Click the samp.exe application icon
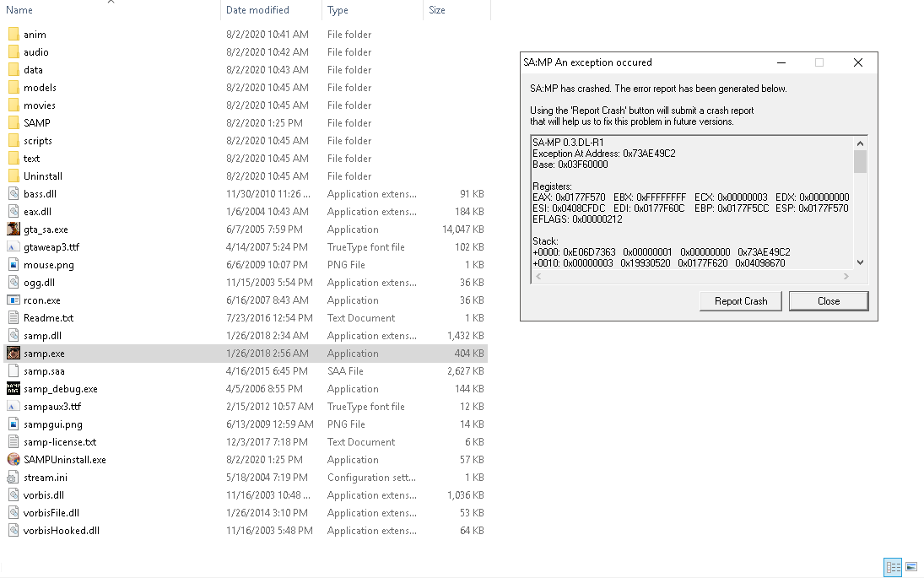Viewport: 924px width, 578px height. pyautogui.click(x=14, y=353)
